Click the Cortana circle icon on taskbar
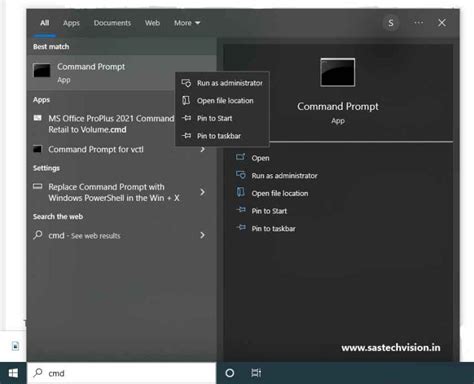The image size is (474, 384). [x=230, y=373]
